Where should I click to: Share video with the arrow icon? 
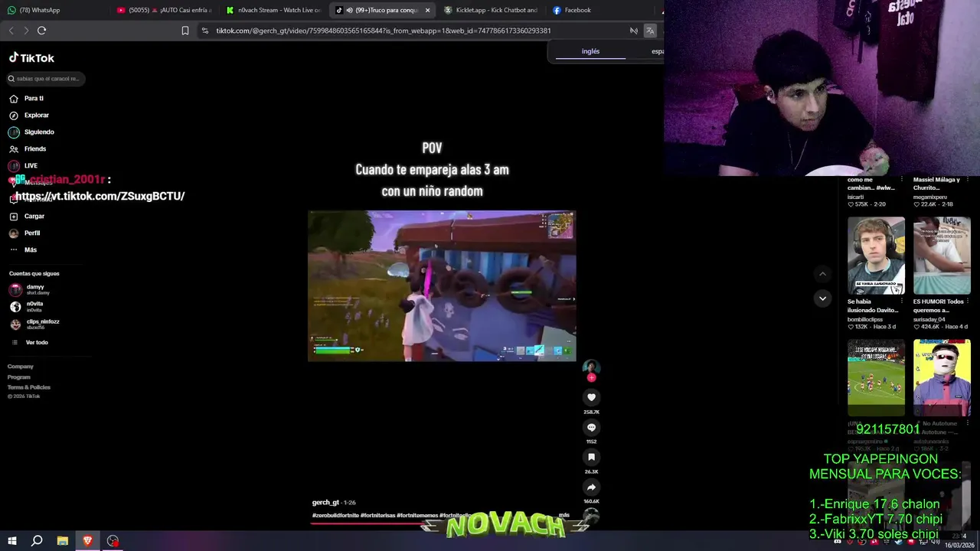pyautogui.click(x=591, y=487)
